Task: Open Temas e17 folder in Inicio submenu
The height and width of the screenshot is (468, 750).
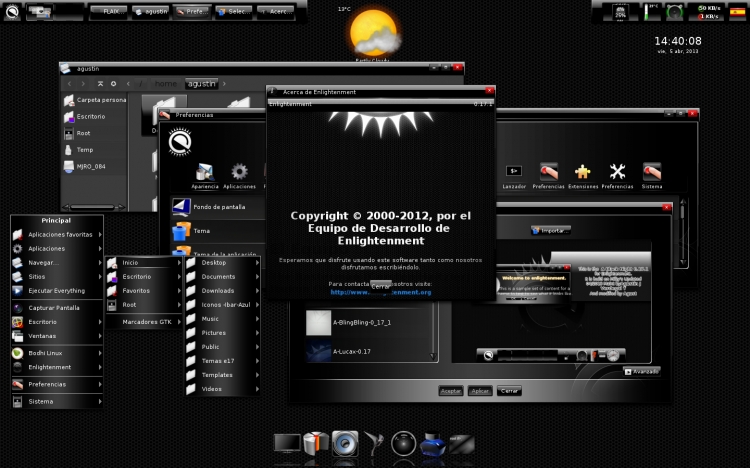Action: (x=223, y=361)
